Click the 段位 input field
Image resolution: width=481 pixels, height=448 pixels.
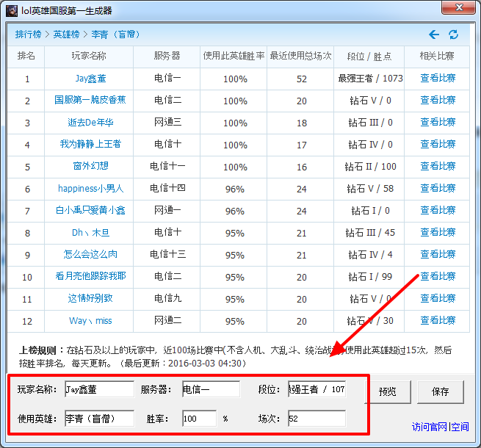pos(317,389)
